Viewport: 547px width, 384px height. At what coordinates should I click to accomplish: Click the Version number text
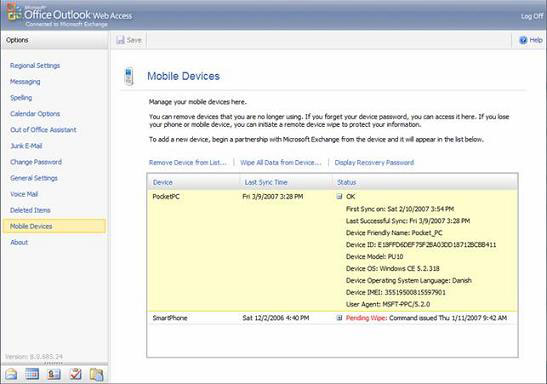(x=34, y=356)
